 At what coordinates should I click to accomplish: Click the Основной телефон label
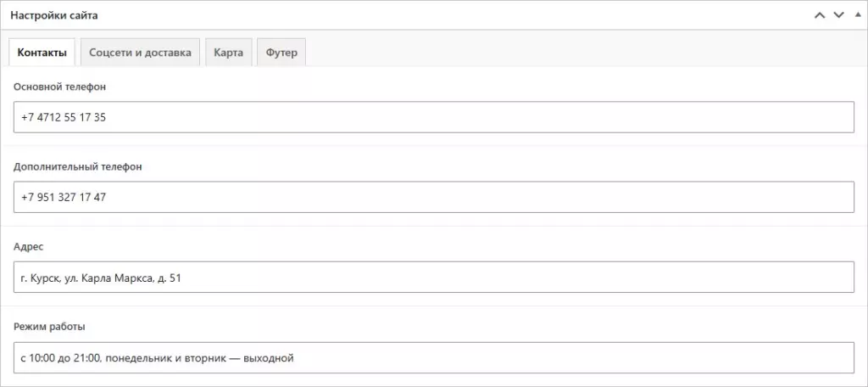(x=59, y=87)
